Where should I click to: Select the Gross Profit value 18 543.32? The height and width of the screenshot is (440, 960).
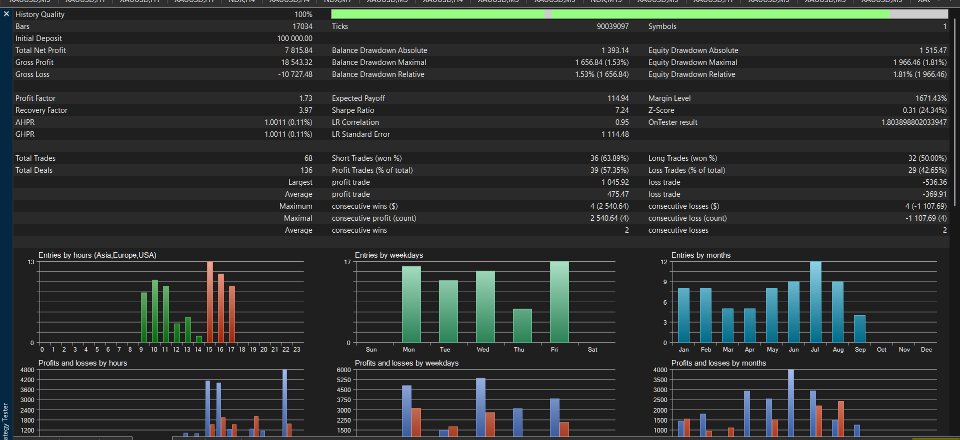tap(297, 62)
